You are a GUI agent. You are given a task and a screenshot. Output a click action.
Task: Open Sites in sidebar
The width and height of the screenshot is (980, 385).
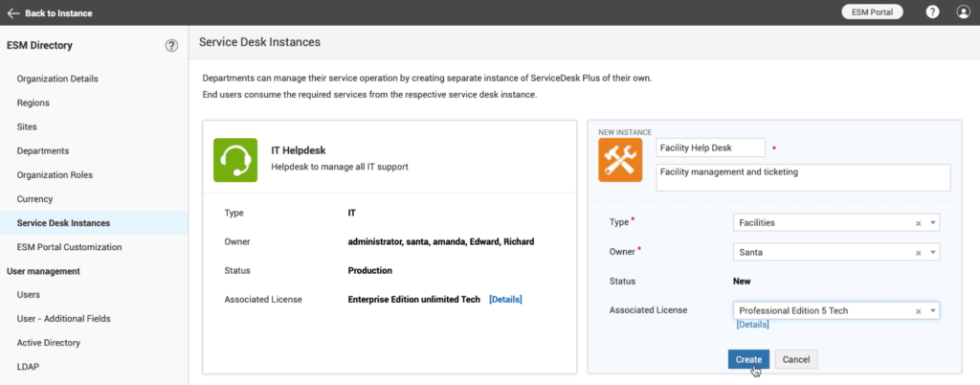(x=27, y=126)
